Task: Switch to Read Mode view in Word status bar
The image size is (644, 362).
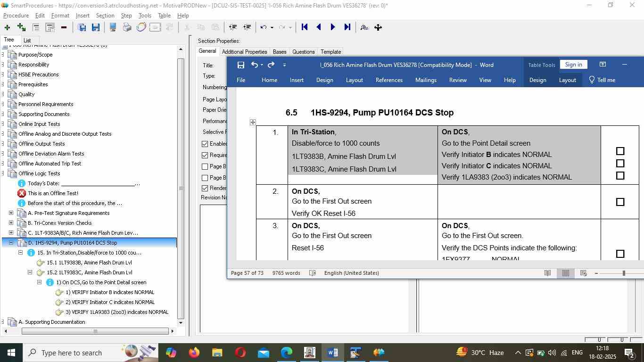Action: [x=547, y=273]
